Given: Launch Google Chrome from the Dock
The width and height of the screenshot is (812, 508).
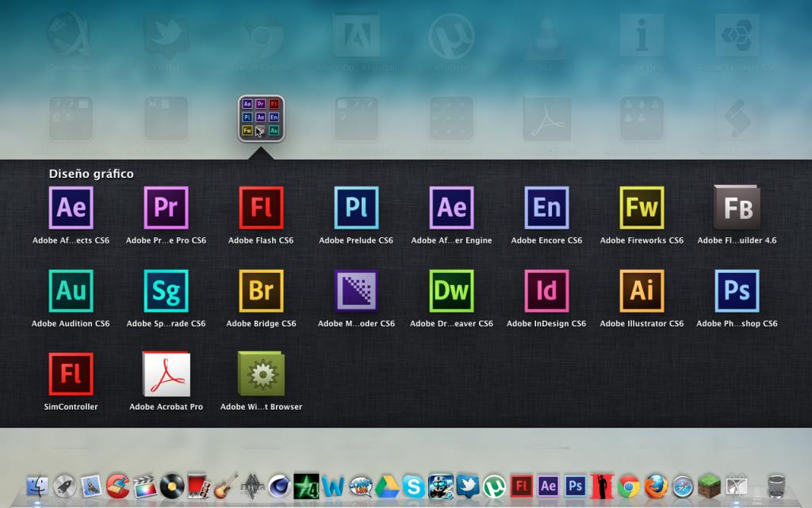Looking at the screenshot, I should (x=629, y=487).
